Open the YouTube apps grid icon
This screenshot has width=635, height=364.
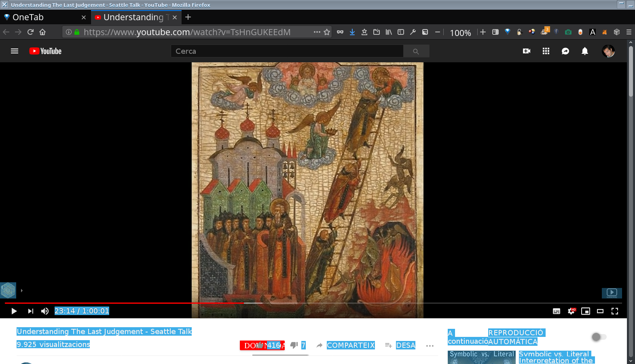click(x=546, y=51)
